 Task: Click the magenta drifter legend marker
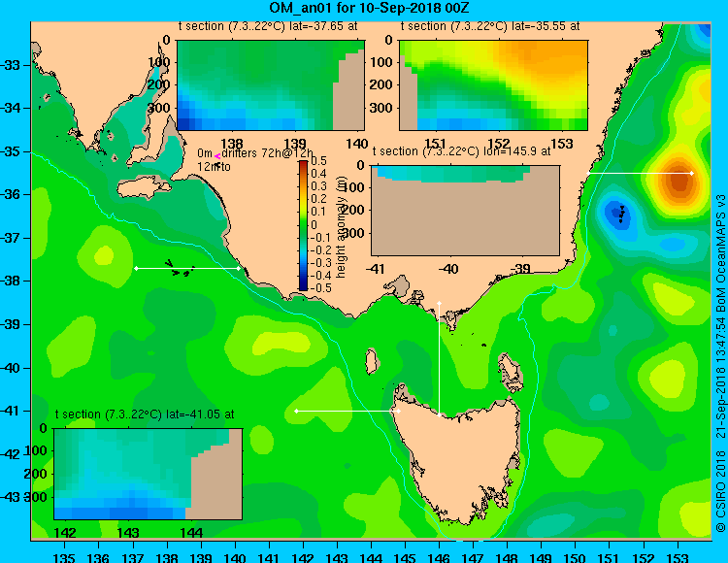point(217,157)
